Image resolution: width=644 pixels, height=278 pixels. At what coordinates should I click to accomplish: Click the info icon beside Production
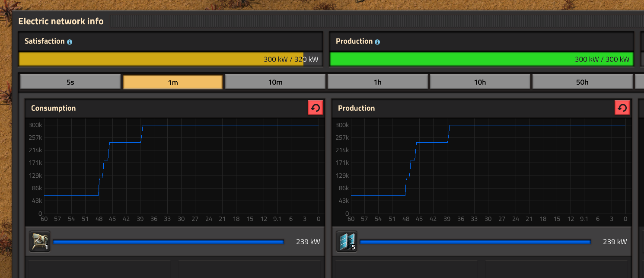(x=377, y=42)
